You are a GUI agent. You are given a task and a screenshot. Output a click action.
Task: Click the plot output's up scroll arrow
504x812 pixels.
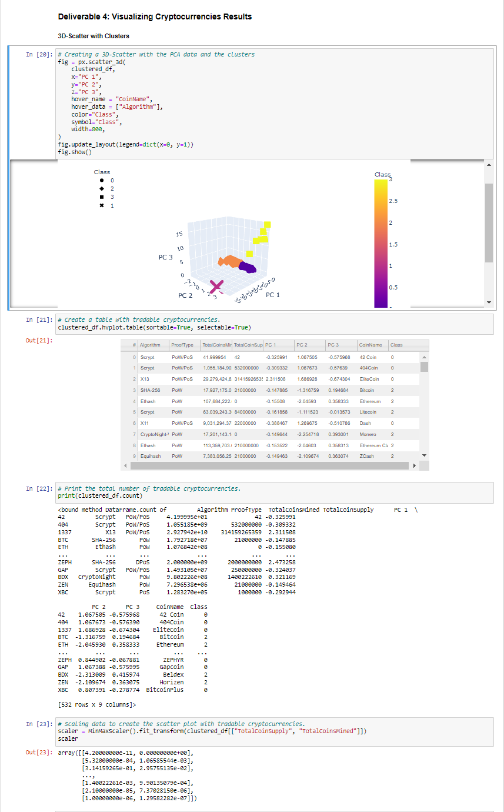489,165
